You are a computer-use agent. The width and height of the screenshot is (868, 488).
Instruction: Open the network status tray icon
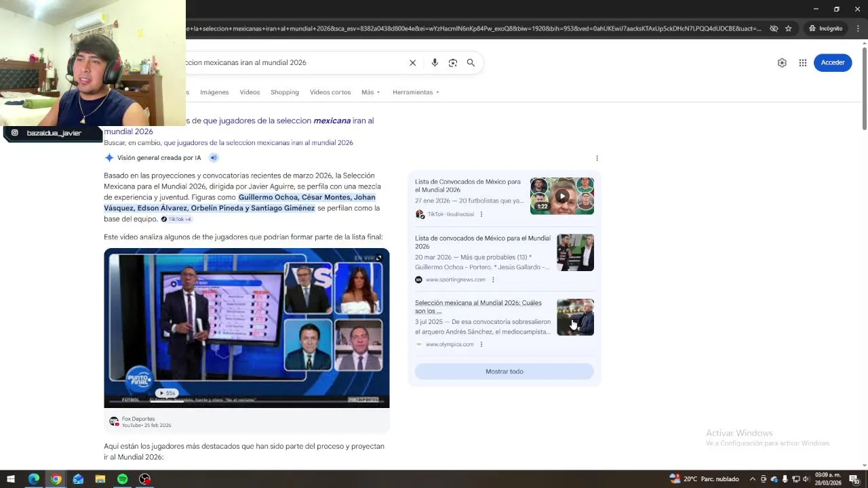tap(795, 479)
